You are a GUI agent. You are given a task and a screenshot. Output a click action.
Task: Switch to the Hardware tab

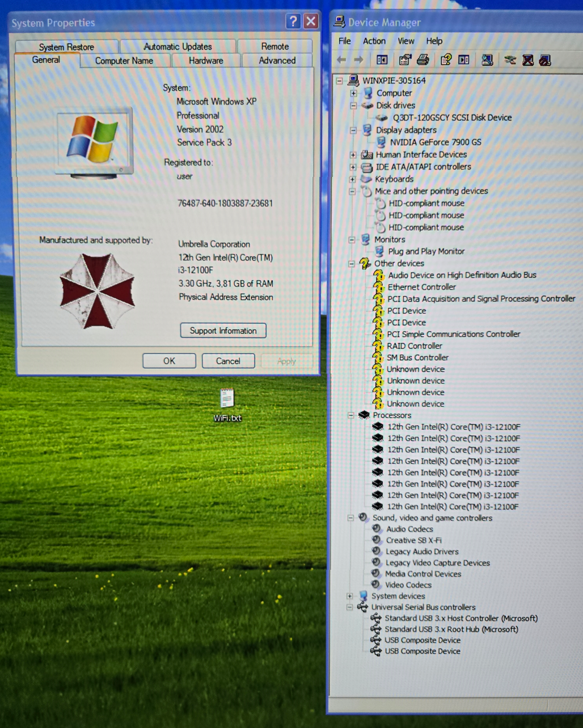[x=206, y=61]
